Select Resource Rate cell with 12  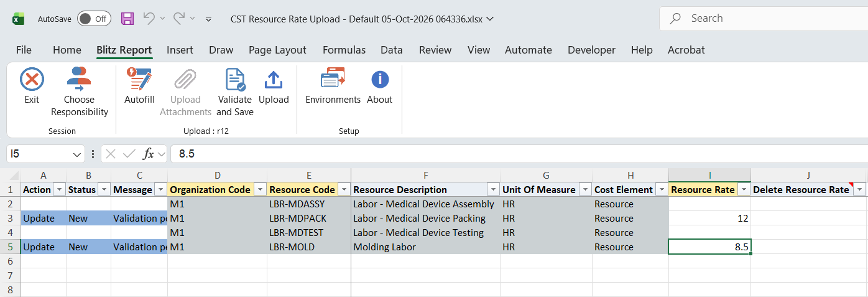(709, 219)
